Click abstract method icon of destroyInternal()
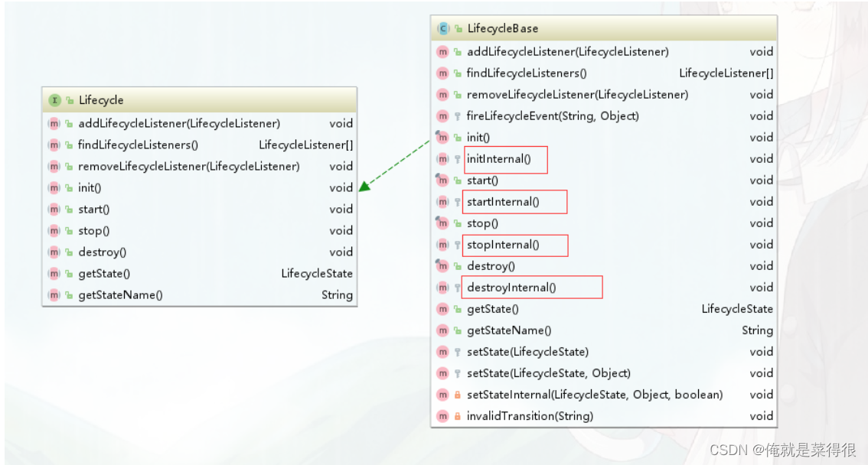The height and width of the screenshot is (465, 868). point(442,288)
